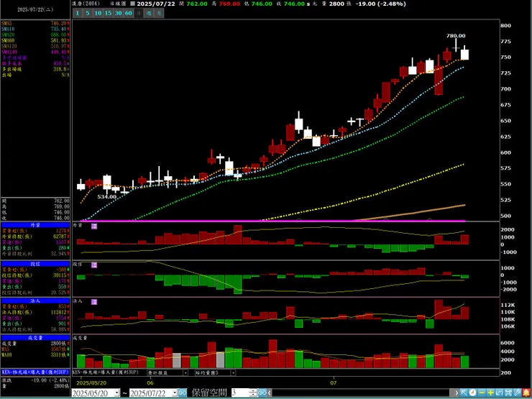The height and width of the screenshot is (399, 532).
Task: Click the 534.00 low price label
Action: coord(107,196)
